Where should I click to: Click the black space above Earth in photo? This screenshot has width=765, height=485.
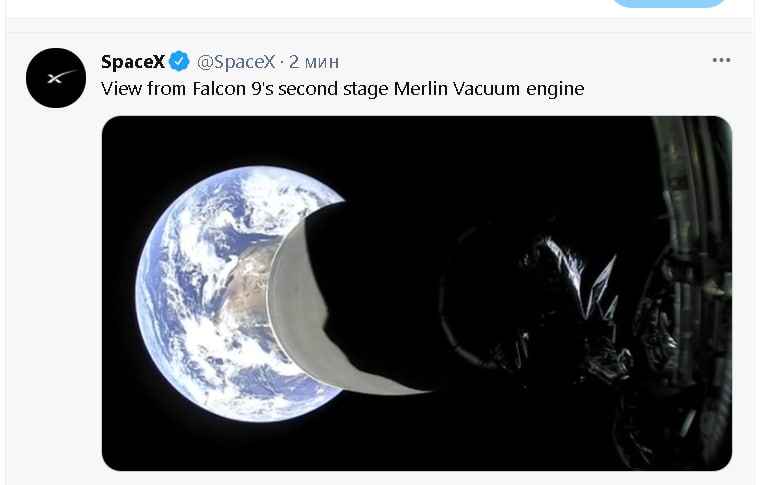click(x=244, y=139)
